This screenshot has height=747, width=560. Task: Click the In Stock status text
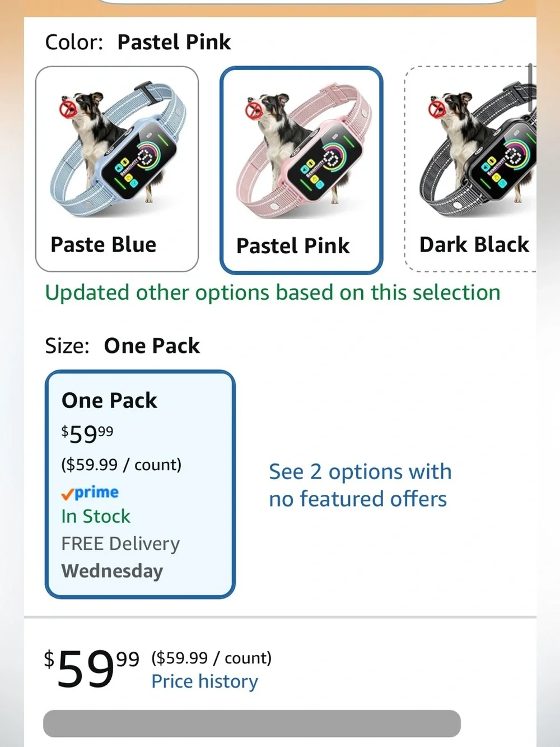96,516
